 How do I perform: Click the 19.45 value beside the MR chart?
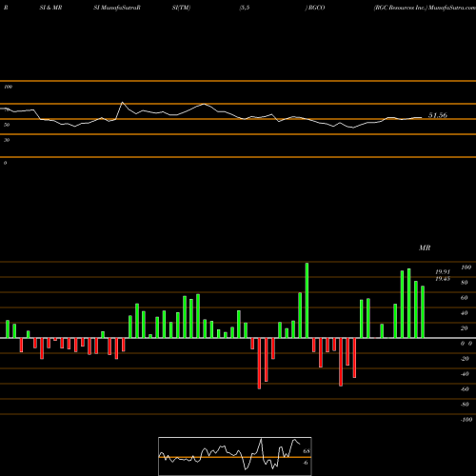[443, 279]
